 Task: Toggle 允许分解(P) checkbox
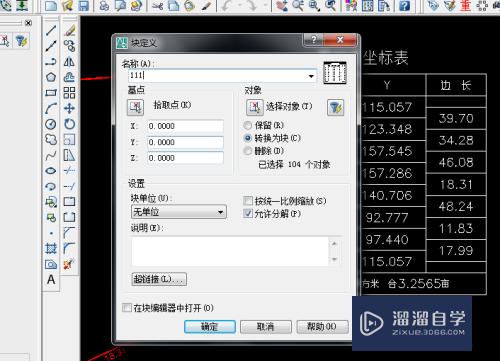coord(248,213)
